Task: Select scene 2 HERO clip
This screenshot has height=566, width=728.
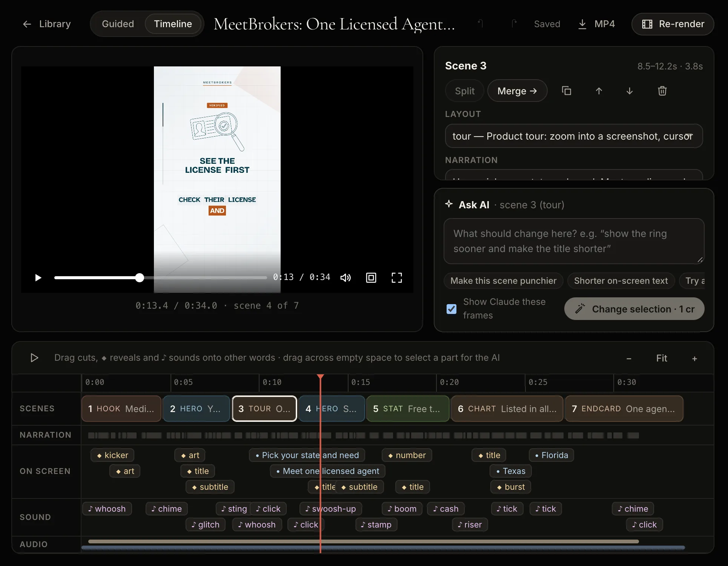Action: [196, 409]
